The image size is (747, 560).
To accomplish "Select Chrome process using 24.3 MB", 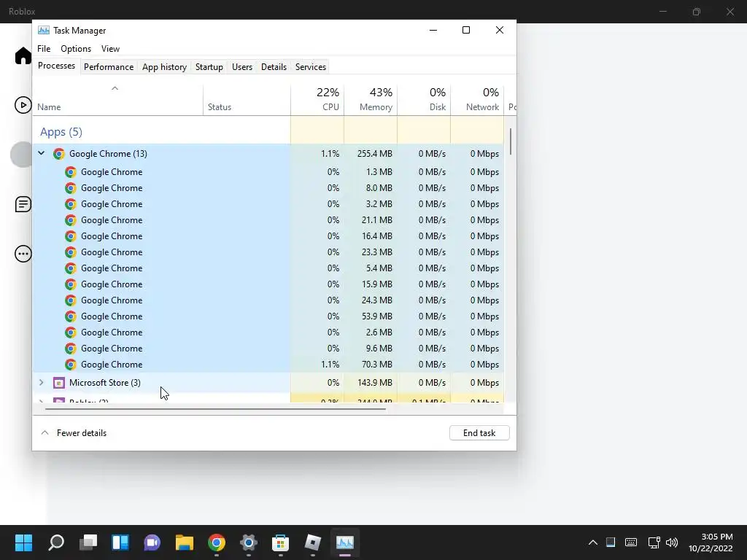I will pos(268,300).
